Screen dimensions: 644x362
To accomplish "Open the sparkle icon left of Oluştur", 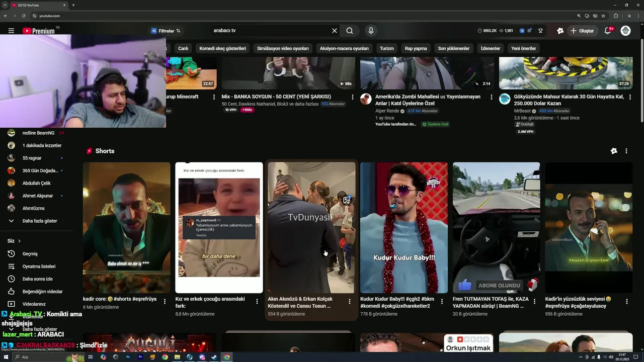I will click(560, 31).
